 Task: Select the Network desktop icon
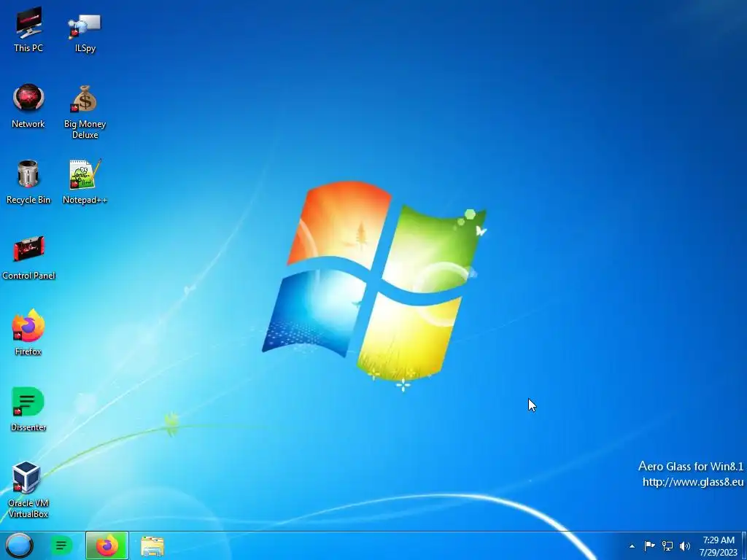click(28, 106)
